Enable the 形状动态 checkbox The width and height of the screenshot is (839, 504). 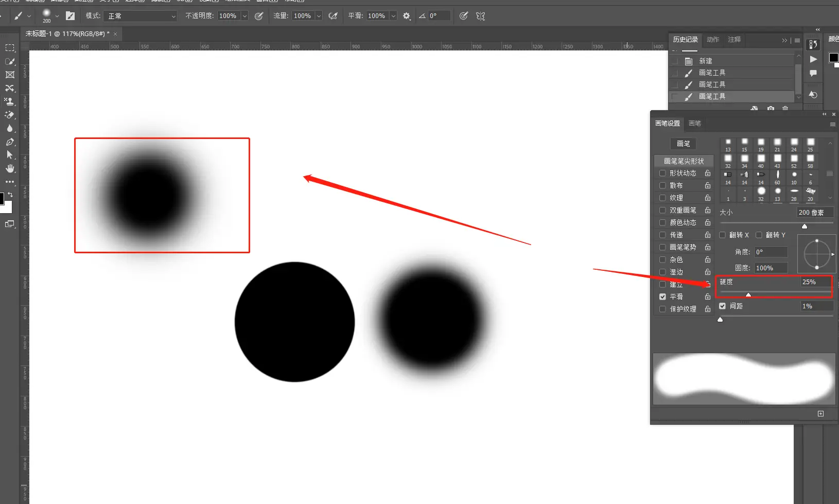coord(662,173)
